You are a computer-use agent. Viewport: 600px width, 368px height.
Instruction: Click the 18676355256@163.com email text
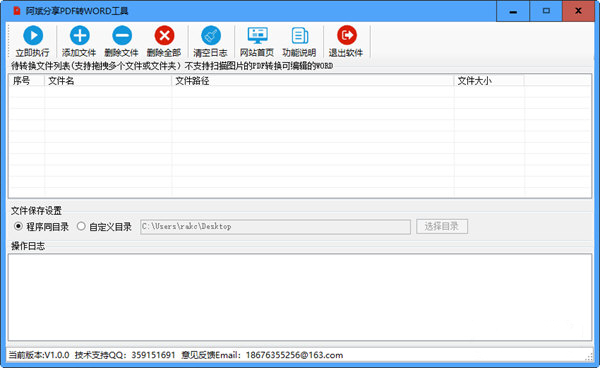pos(294,355)
